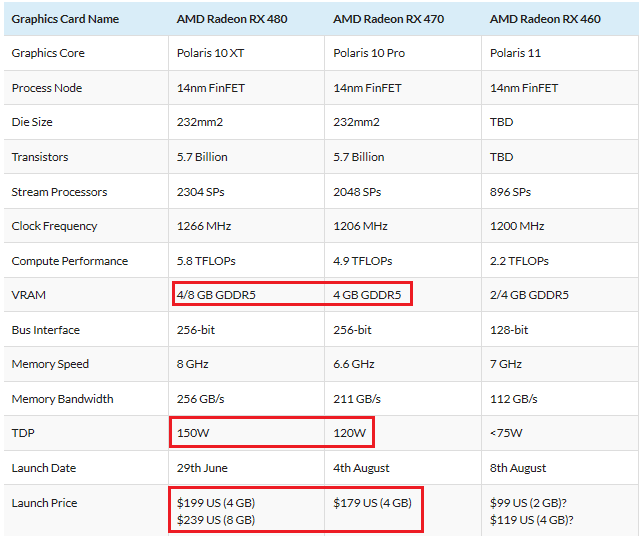Screen dimensions: 640x540
Task: Click the "Die Size" row label
Action: point(32,122)
